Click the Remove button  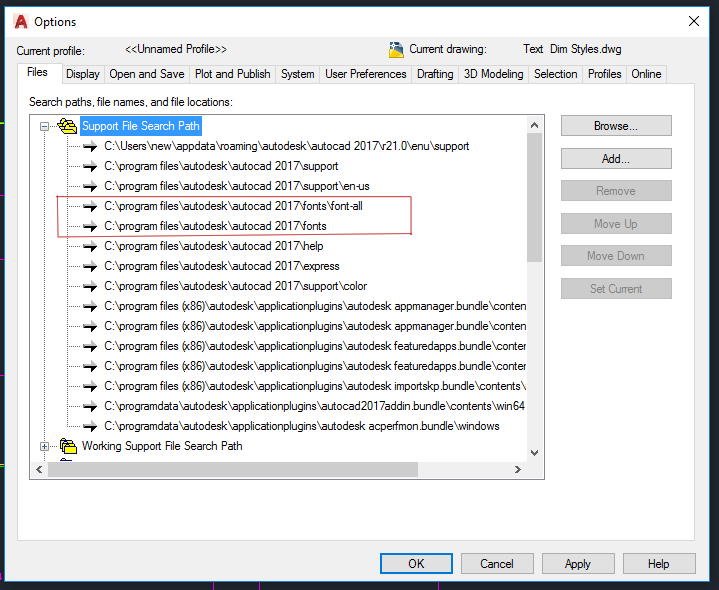pos(616,191)
